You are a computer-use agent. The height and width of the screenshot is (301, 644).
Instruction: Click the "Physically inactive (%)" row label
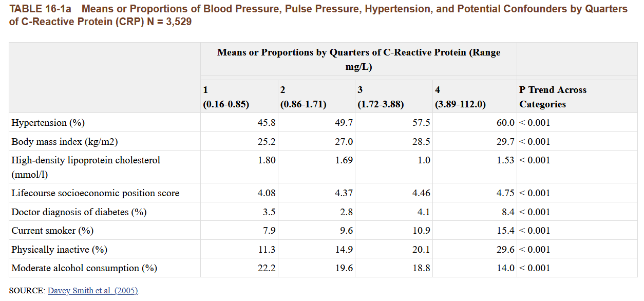(x=59, y=250)
